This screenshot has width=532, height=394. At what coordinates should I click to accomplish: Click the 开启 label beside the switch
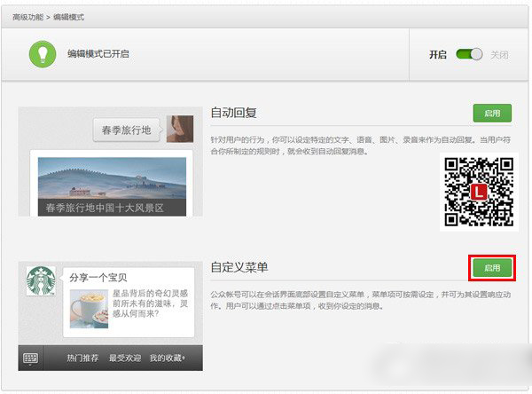coord(438,55)
